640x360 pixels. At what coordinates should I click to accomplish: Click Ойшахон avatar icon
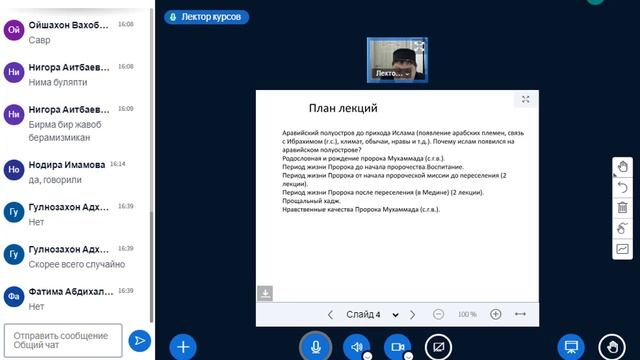14,30
